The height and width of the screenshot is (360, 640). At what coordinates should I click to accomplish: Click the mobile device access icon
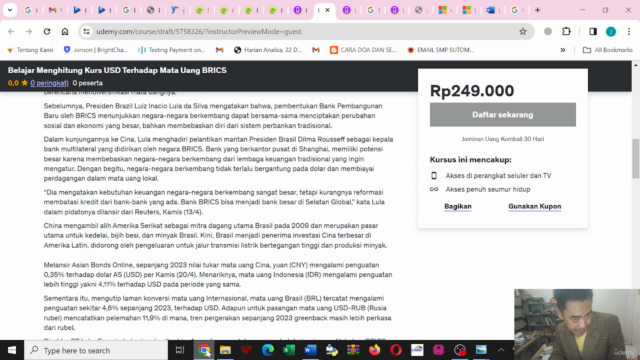click(434, 176)
